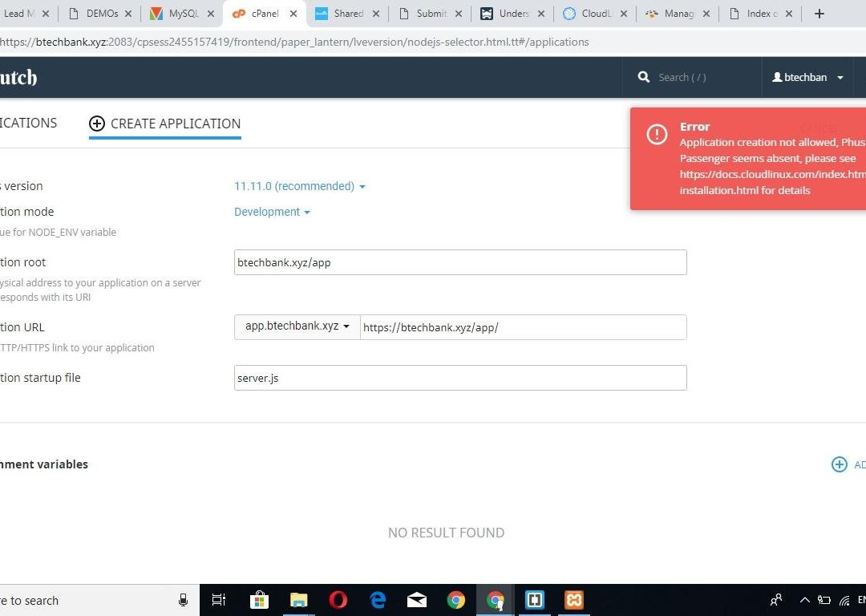Click the taskbar microphone search icon

pyautogui.click(x=183, y=600)
